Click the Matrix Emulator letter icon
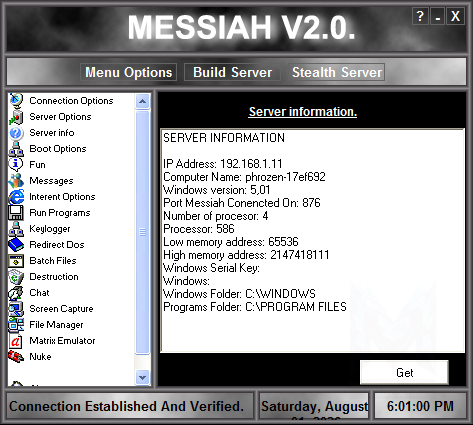This screenshot has height=425, width=473. pyautogui.click(x=16, y=341)
